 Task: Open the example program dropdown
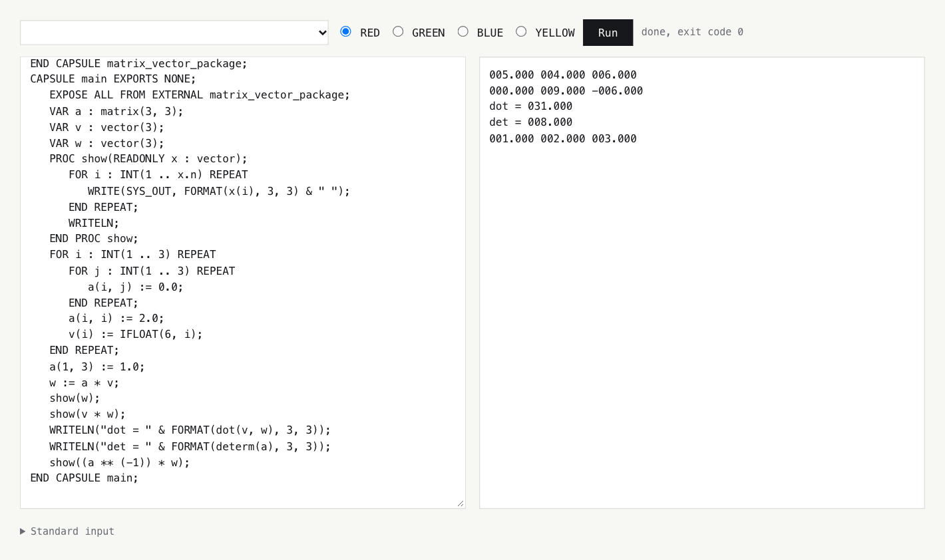click(174, 33)
